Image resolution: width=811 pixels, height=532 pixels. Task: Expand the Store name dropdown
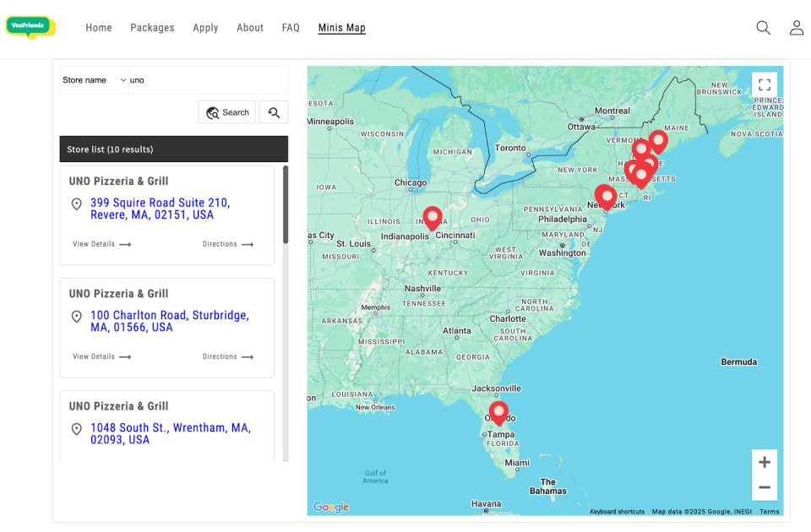pos(94,80)
